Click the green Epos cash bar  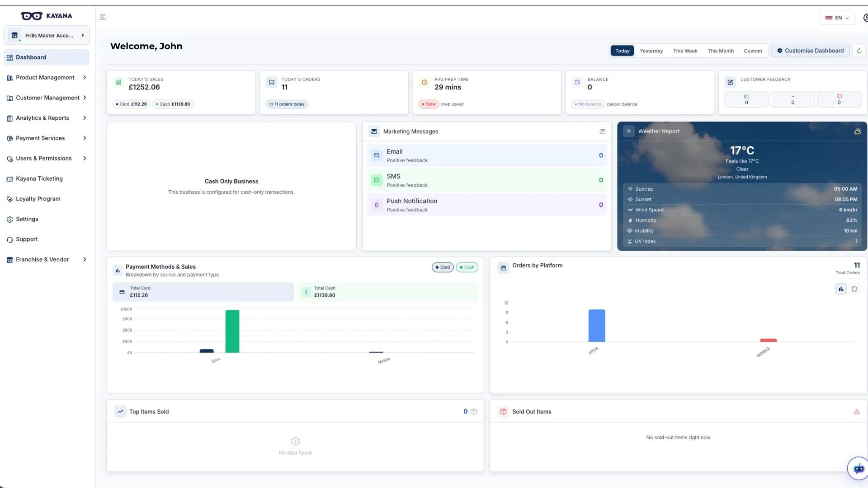[x=232, y=331]
